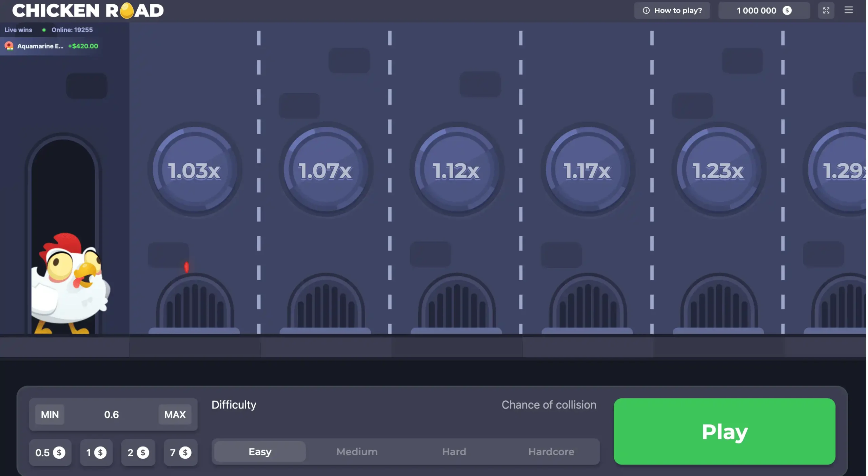Click the 1.03x multiplier manhole
The width and height of the screenshot is (868, 476).
pos(195,170)
